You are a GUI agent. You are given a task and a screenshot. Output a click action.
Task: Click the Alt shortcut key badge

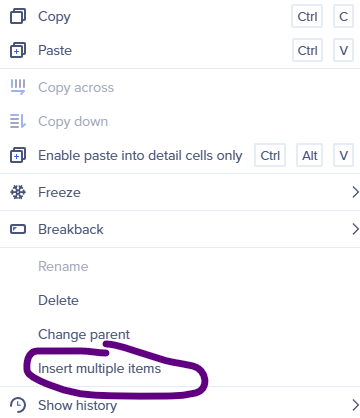(x=310, y=155)
